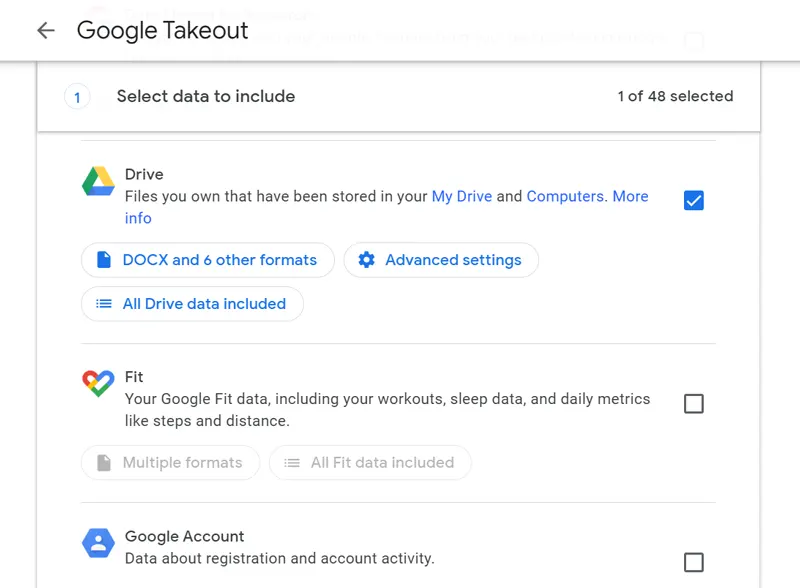The width and height of the screenshot is (800, 588).
Task: Click the Google Account heading
Action: (184, 536)
